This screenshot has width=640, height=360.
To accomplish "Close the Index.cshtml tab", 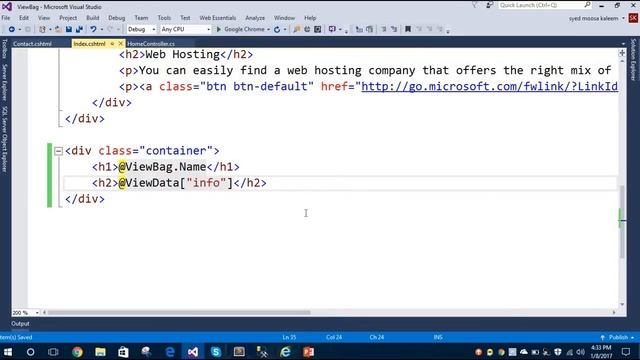I will [x=120, y=43].
